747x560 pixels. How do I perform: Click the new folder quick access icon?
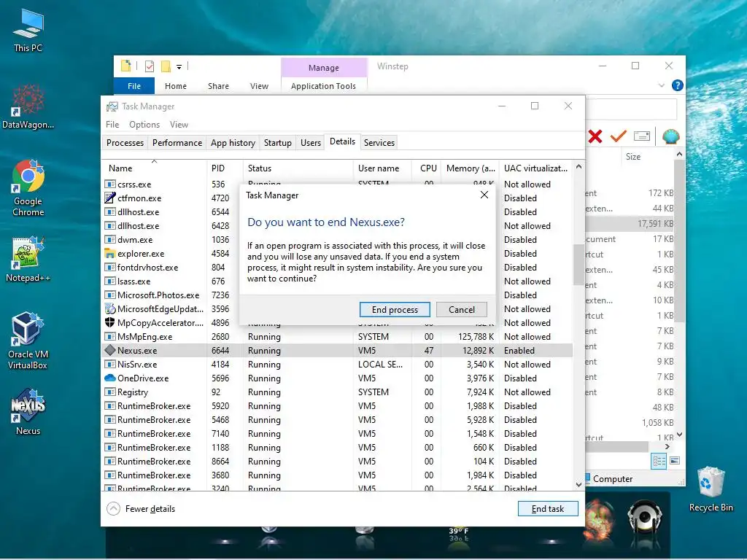166,66
